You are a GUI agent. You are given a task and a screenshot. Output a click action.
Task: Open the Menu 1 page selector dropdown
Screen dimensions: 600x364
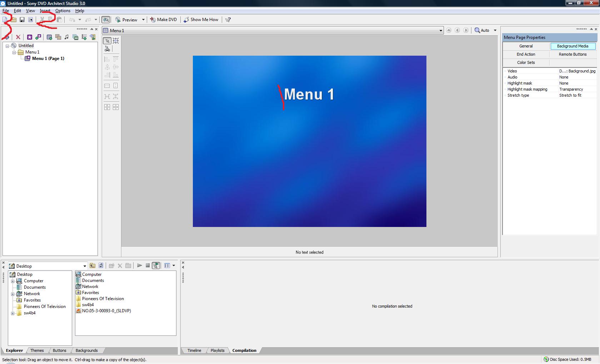441,31
